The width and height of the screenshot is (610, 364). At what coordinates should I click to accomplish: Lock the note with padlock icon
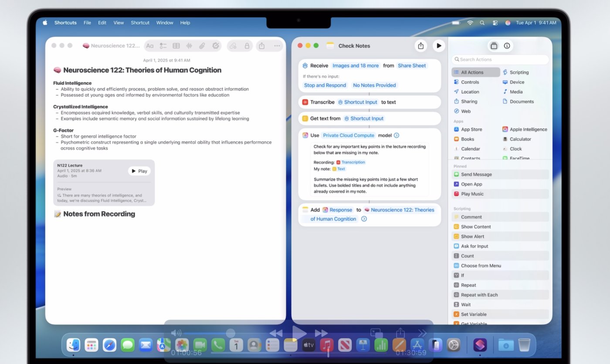point(247,46)
